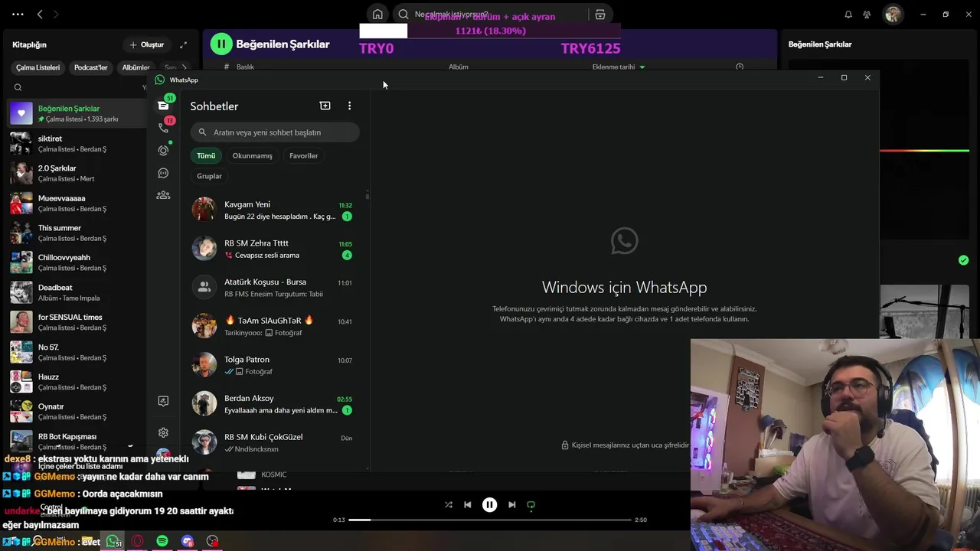Toggle repeat in Spotify player bar
The image size is (980, 551).
coord(531,504)
